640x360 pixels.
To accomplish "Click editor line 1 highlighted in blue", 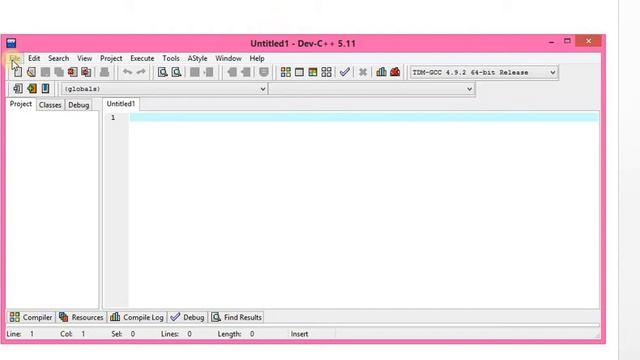I will click(x=364, y=118).
